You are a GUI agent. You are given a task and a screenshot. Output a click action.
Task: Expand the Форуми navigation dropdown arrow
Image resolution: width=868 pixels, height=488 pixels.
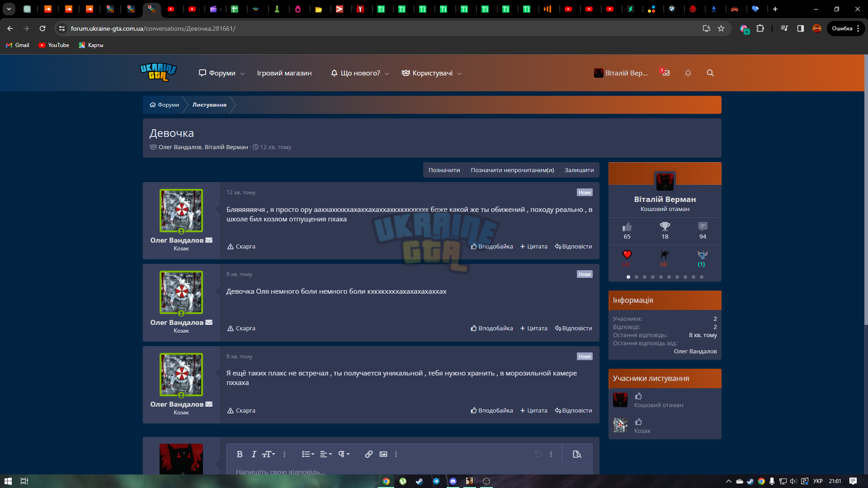tap(242, 74)
